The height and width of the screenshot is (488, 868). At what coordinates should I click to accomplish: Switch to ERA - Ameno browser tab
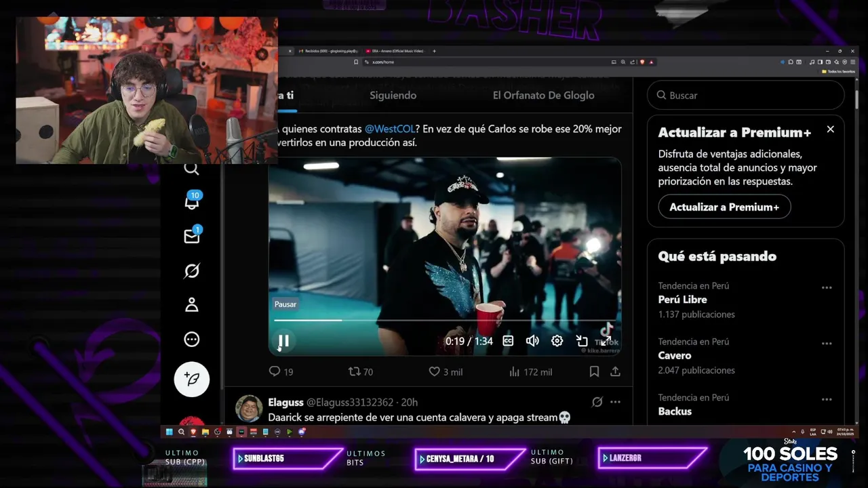pyautogui.click(x=395, y=51)
